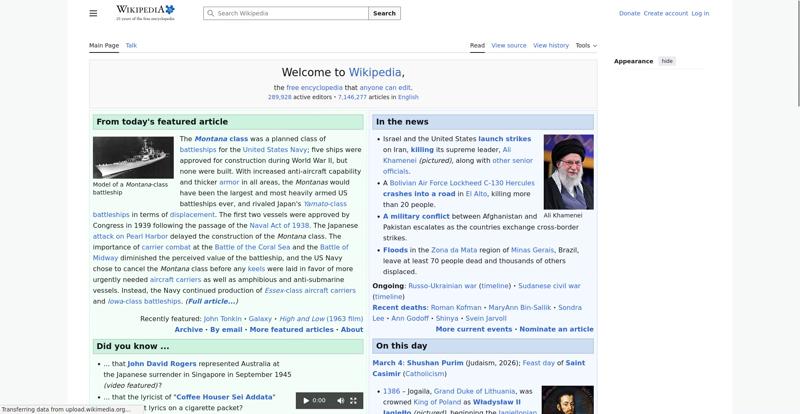
Task: Open the Ali Khamenei portrait image
Action: point(568,171)
